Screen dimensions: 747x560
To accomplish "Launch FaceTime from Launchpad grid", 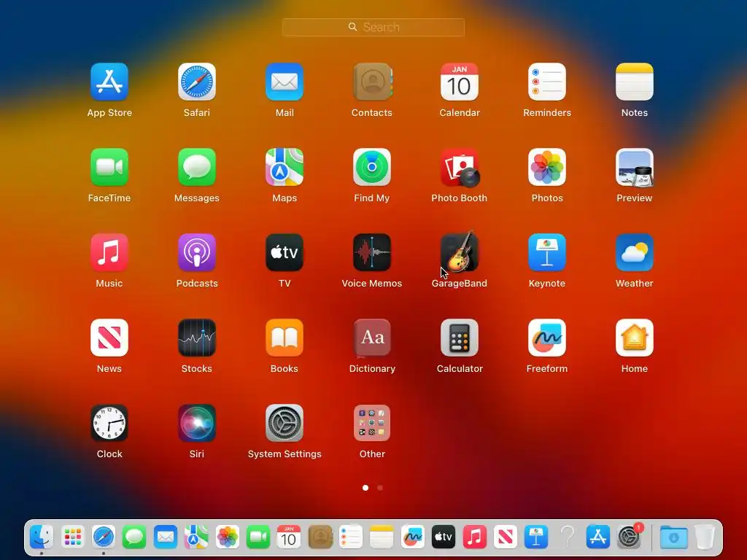I will click(109, 167).
